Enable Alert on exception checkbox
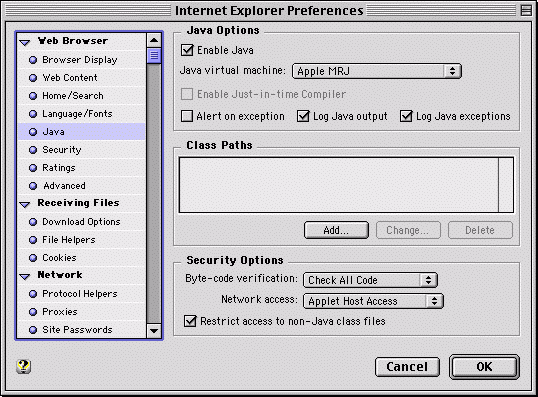 (x=187, y=116)
